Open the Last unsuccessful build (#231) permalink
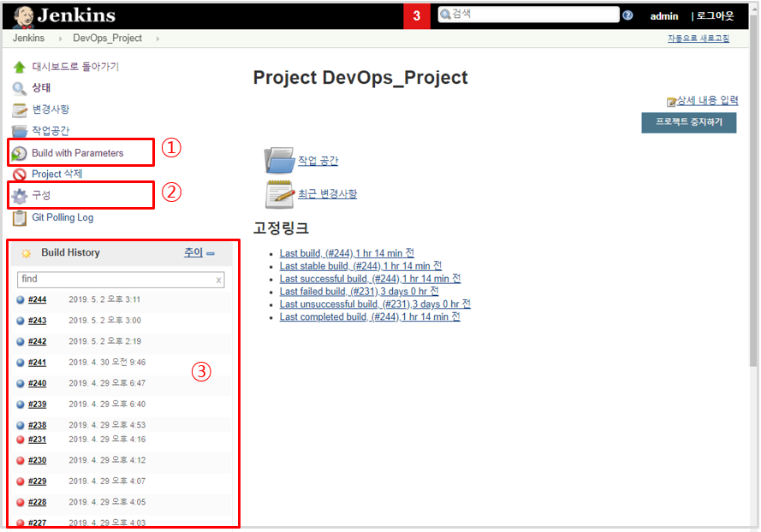This screenshot has height=532, width=761. [x=375, y=304]
